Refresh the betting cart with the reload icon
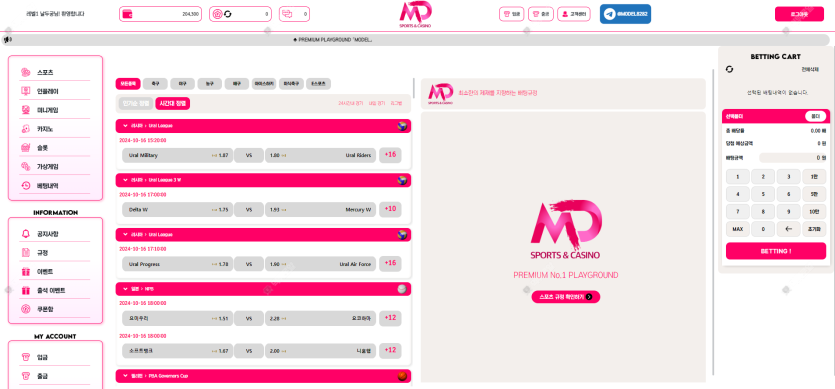Viewport: 835px width, 389px height. [730, 69]
